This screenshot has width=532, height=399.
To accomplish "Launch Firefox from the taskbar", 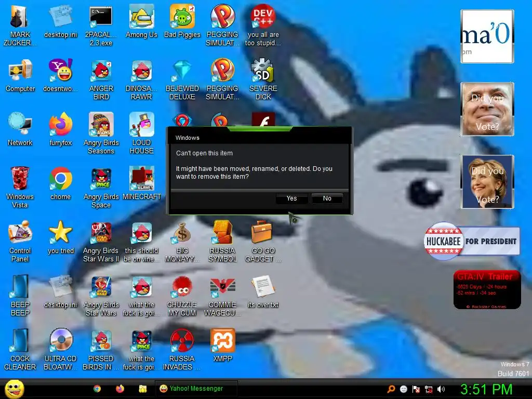I will [x=120, y=389].
